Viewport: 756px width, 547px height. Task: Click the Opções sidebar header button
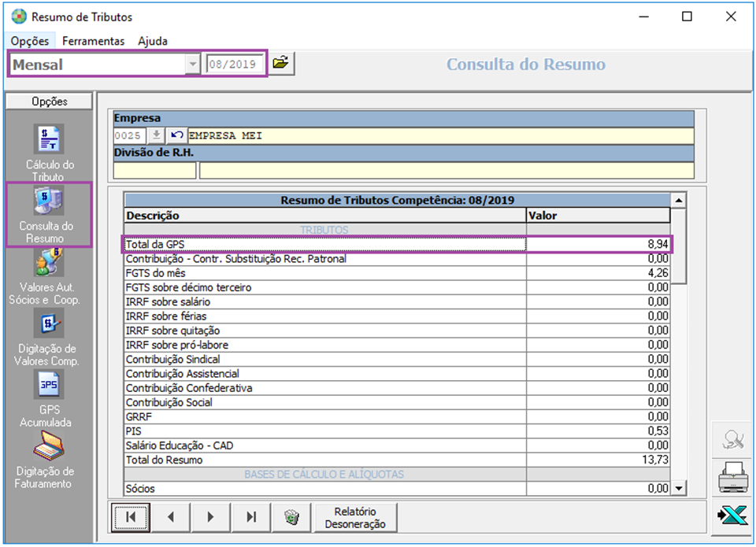(49, 102)
